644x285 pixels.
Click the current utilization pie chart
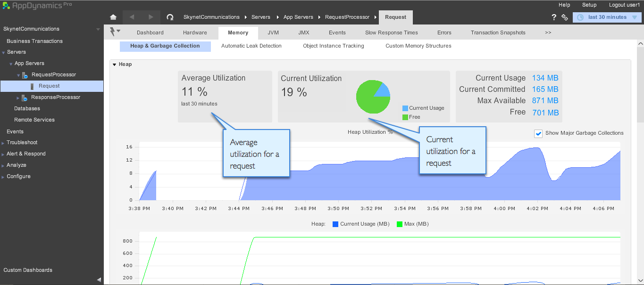373,97
